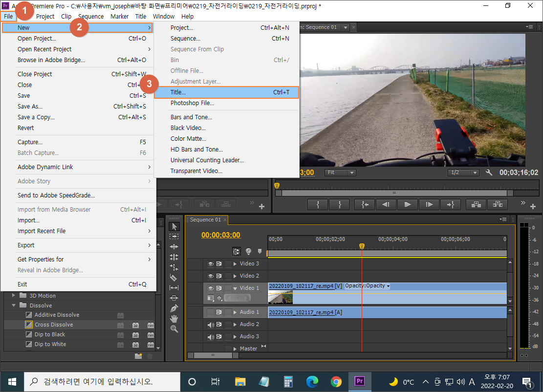Open the Sequence menu

point(91,16)
